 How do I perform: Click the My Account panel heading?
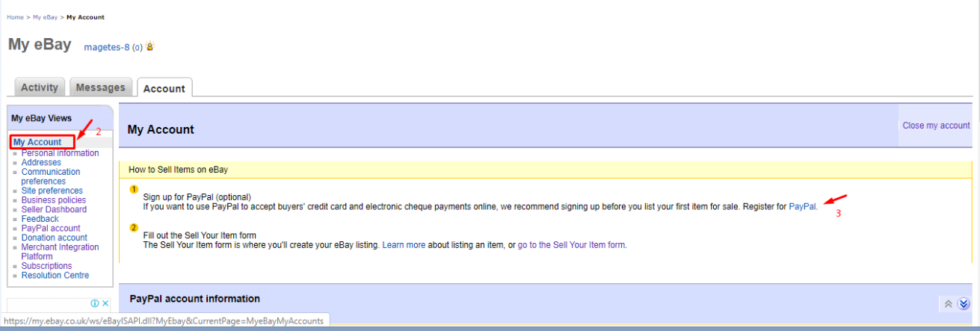pyautogui.click(x=161, y=130)
